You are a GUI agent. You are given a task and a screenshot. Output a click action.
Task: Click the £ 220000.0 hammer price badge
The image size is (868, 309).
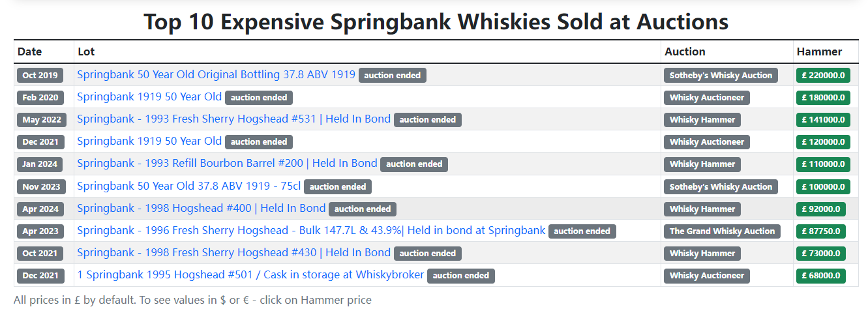[x=823, y=76]
